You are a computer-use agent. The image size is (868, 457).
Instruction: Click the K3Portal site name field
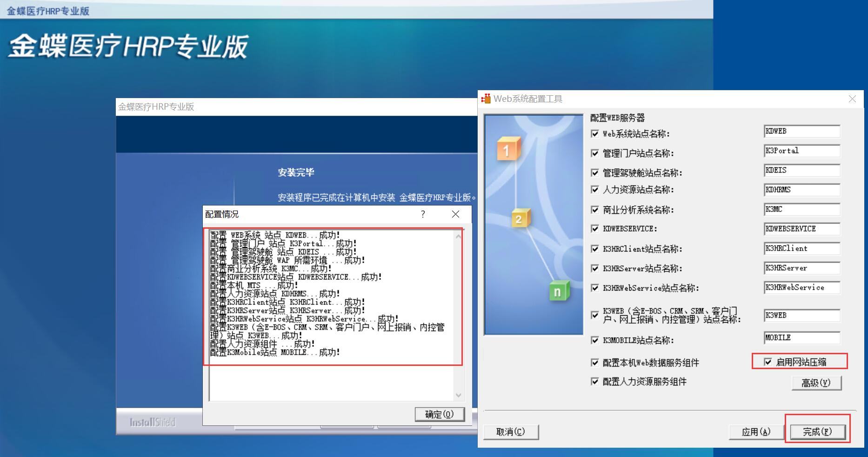(802, 151)
